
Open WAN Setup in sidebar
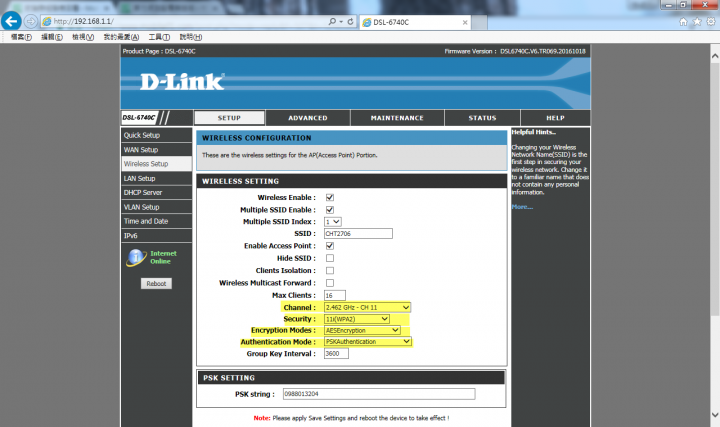click(157, 150)
